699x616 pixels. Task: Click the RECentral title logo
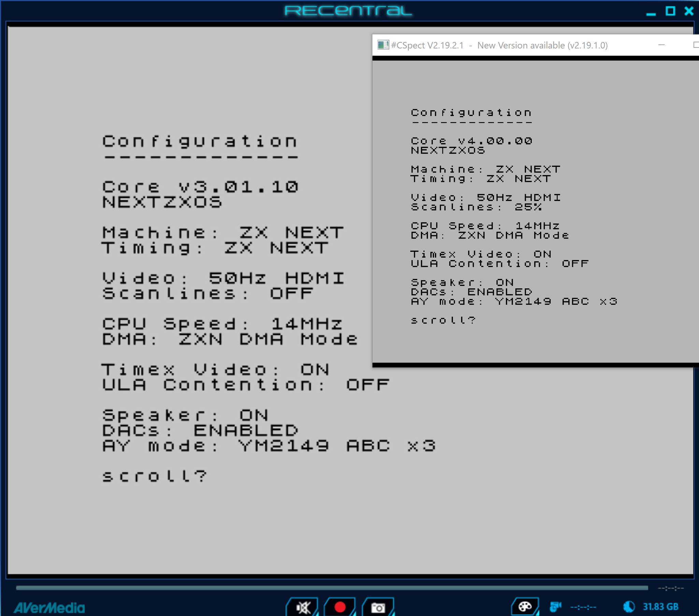348,11
